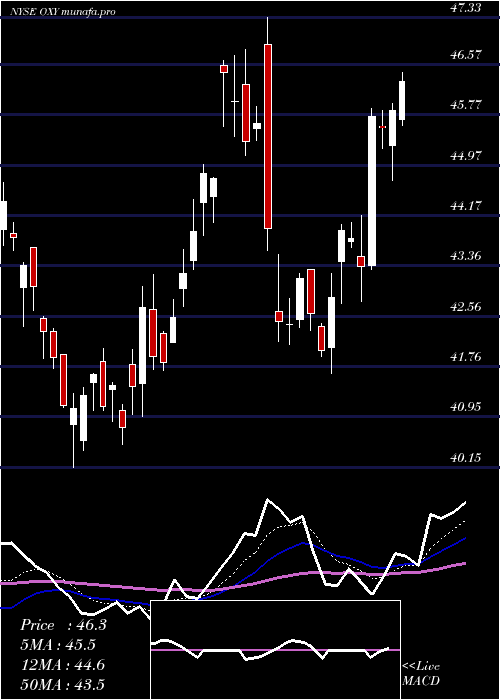The image size is (500, 700).
Task: Click the 41.76 price axis label
Action: (466, 356)
